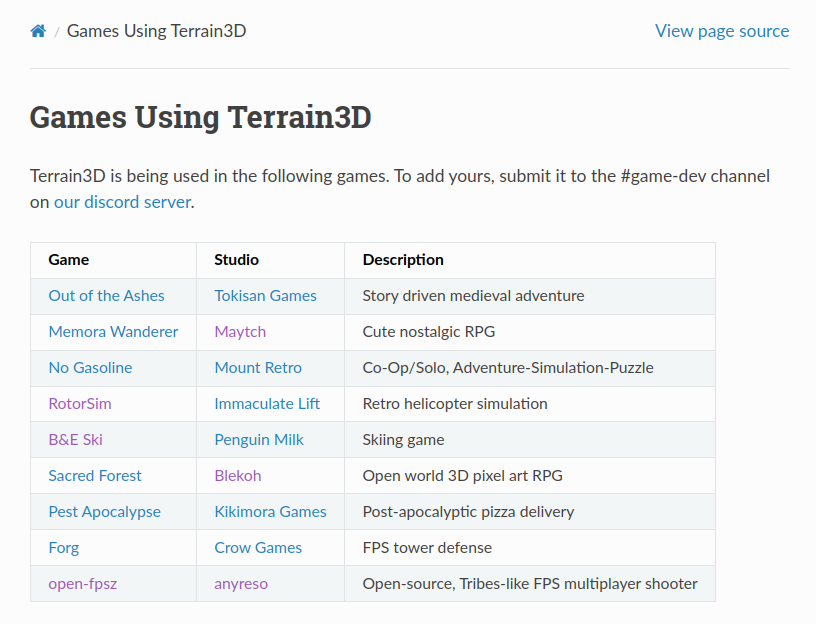
Task: Open the Forg game link
Action: [x=63, y=547]
